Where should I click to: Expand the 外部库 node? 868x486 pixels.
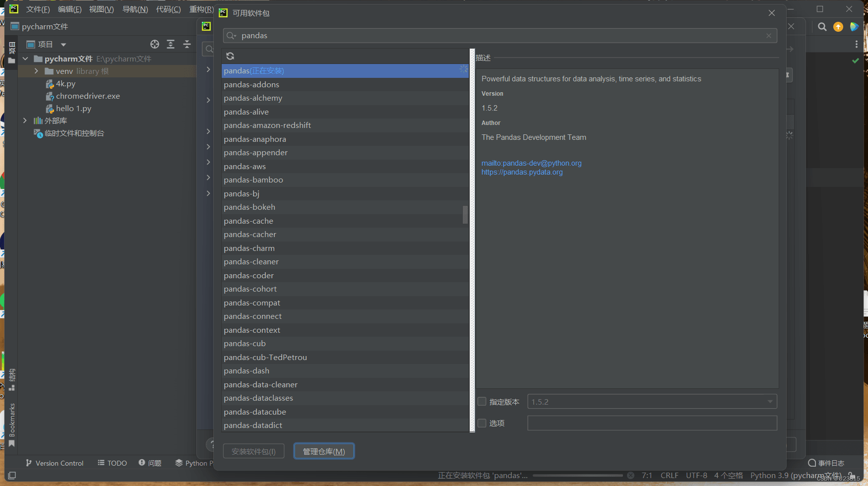[25, 121]
